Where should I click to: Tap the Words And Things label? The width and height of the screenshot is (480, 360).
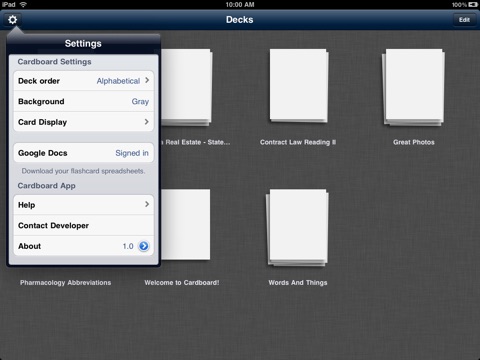point(298,283)
